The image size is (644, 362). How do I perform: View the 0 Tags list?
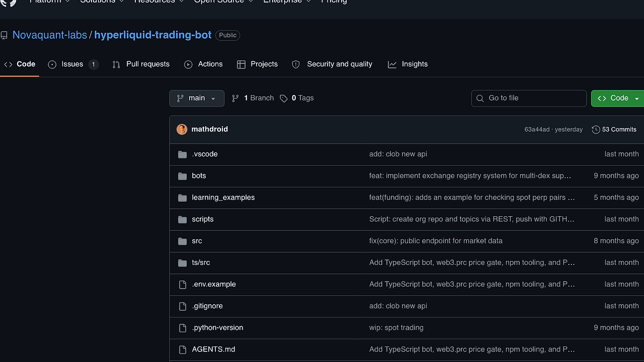pos(297,98)
